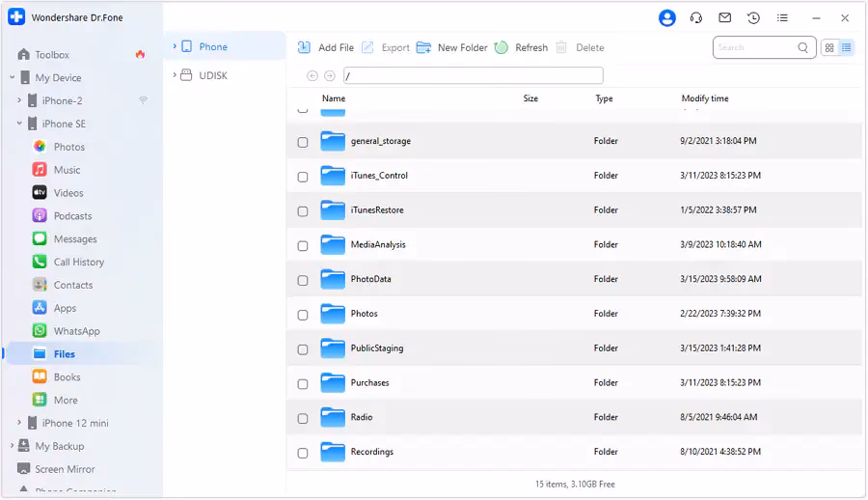Click the path address field

473,75
